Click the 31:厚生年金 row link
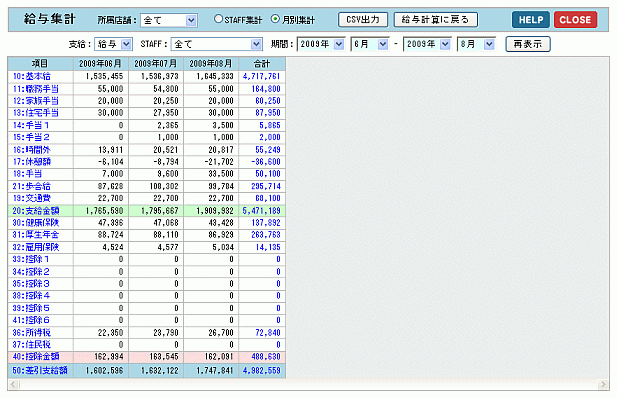Screen dimensions: 617x398 pyautogui.click(x=35, y=235)
